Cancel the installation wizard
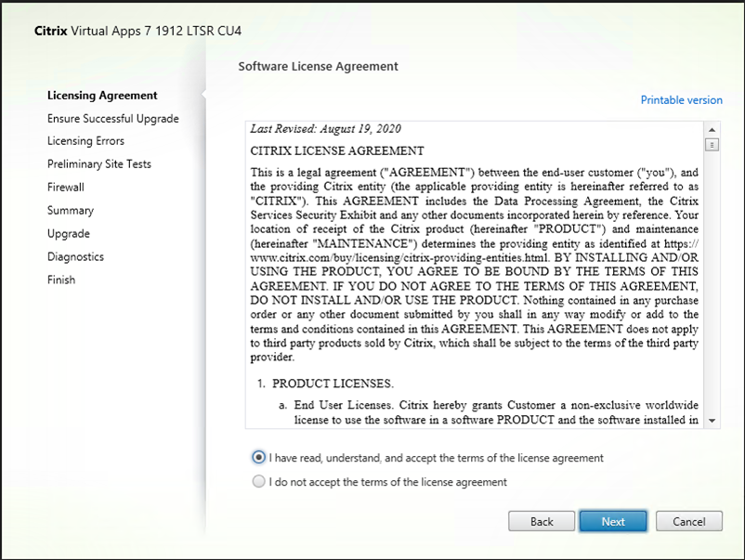745x560 pixels. point(689,521)
